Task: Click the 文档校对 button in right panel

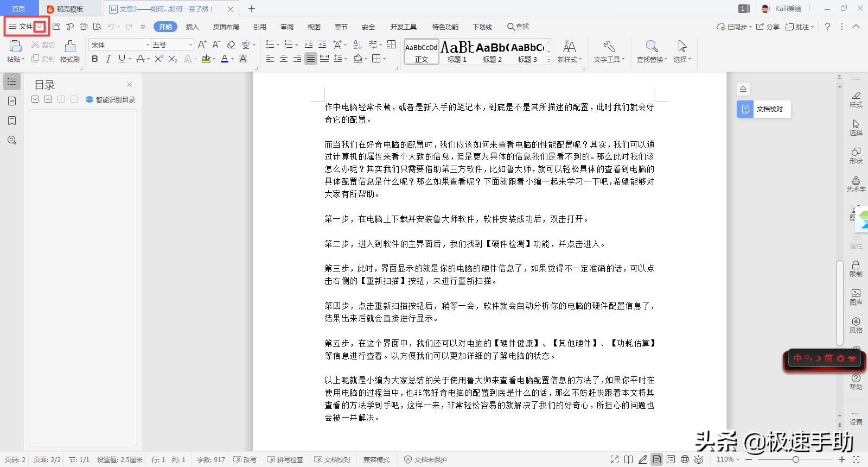Action: click(x=763, y=109)
